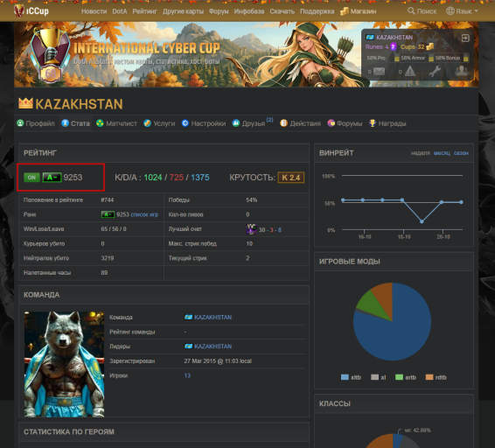The height and width of the screenshot is (448, 495).
Task: Open the Магазин shop link
Action: (x=363, y=11)
